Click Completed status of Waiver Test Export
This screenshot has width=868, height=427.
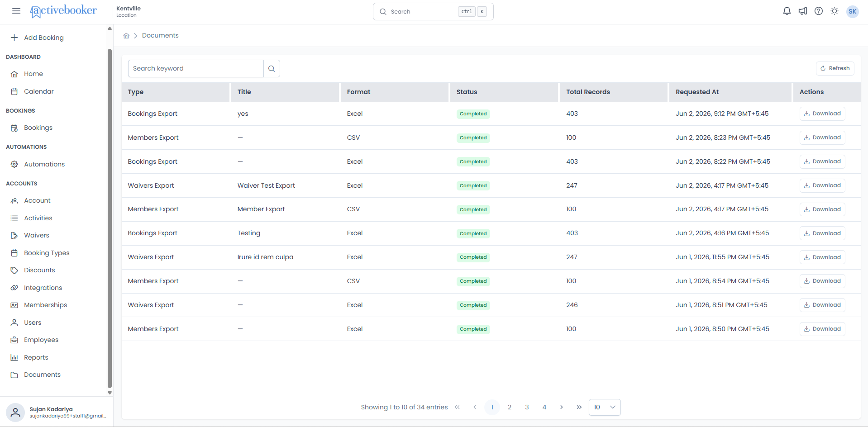click(x=473, y=185)
